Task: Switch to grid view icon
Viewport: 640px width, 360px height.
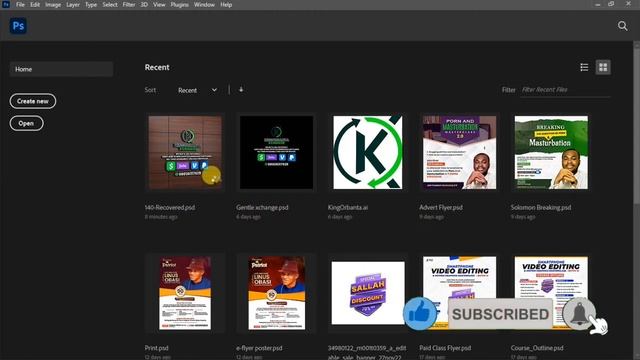Action: pos(603,67)
